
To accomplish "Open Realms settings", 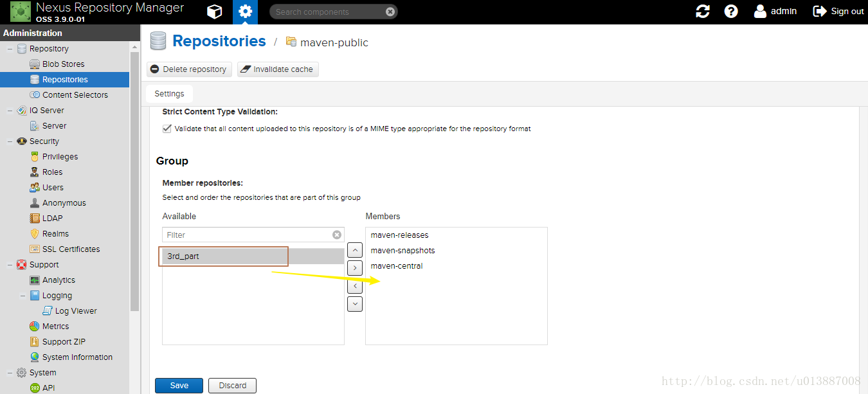I will click(49, 233).
